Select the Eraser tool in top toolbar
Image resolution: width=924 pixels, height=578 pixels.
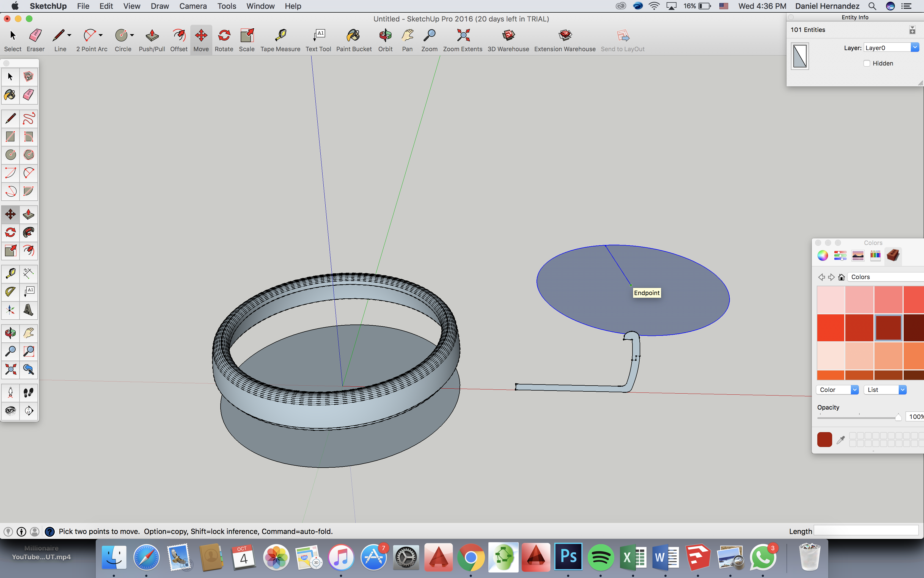pyautogui.click(x=35, y=40)
